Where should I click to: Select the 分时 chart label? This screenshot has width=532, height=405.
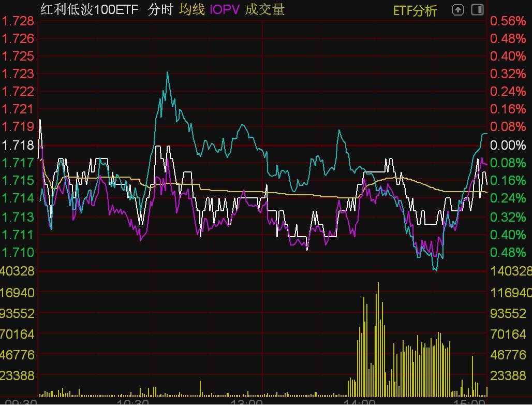pyautogui.click(x=160, y=9)
